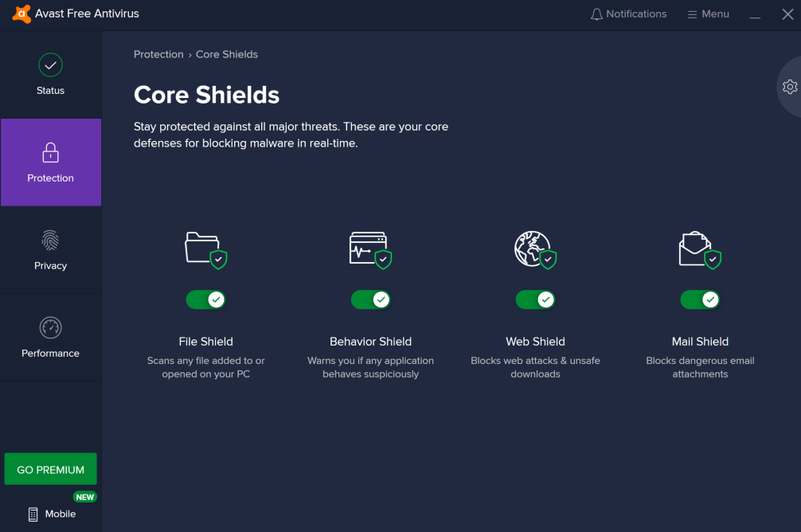The height and width of the screenshot is (532, 801).
Task: Turn off the File Shield toggle
Action: pyautogui.click(x=205, y=299)
